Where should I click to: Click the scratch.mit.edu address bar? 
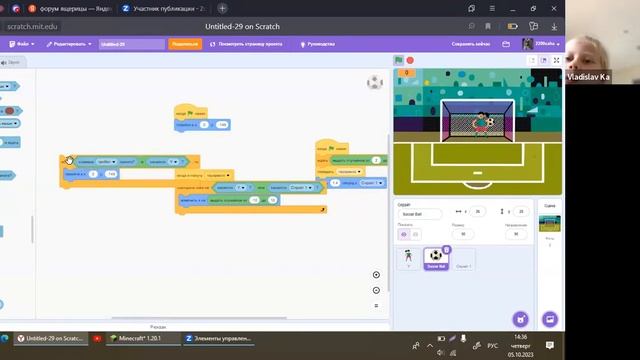33,27
